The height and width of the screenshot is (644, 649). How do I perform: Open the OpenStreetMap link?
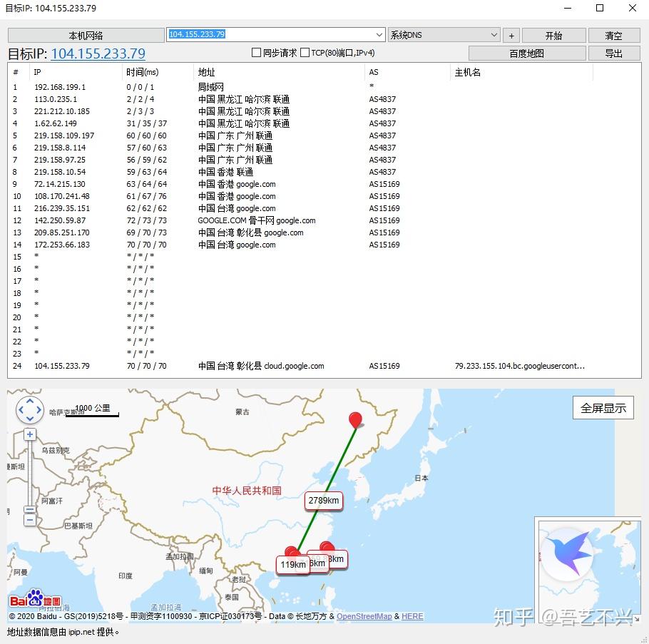tap(364, 616)
